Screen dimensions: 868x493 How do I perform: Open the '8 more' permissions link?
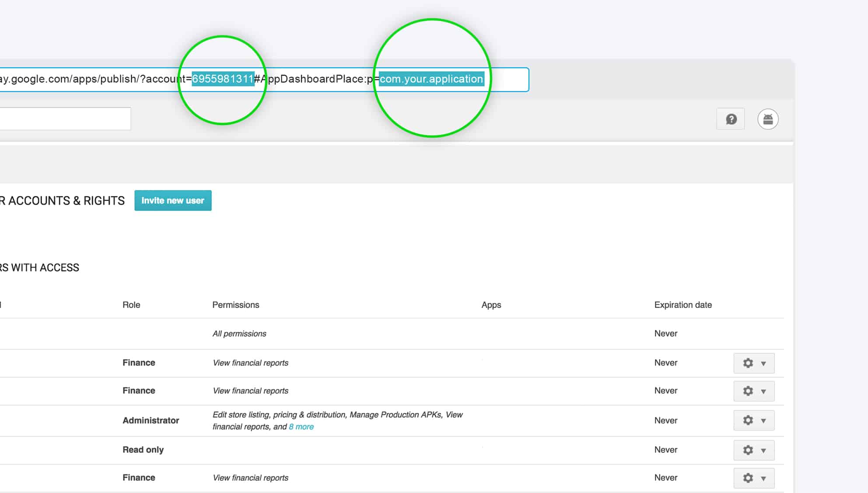pos(301,427)
